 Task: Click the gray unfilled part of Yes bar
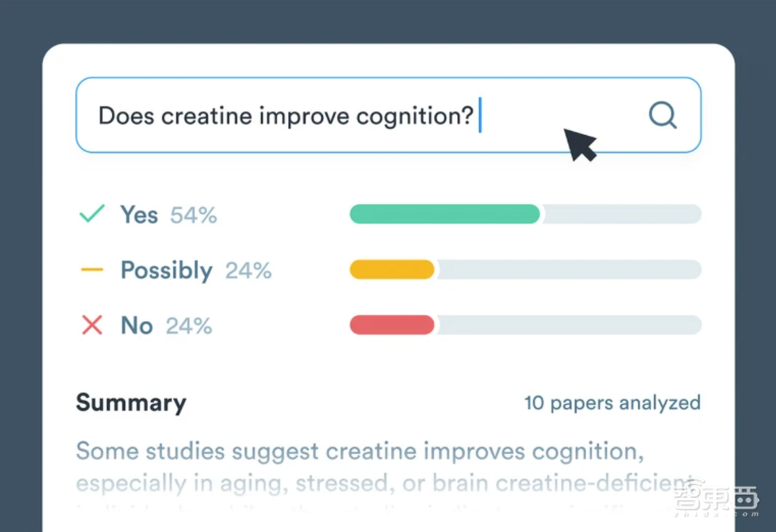621,214
